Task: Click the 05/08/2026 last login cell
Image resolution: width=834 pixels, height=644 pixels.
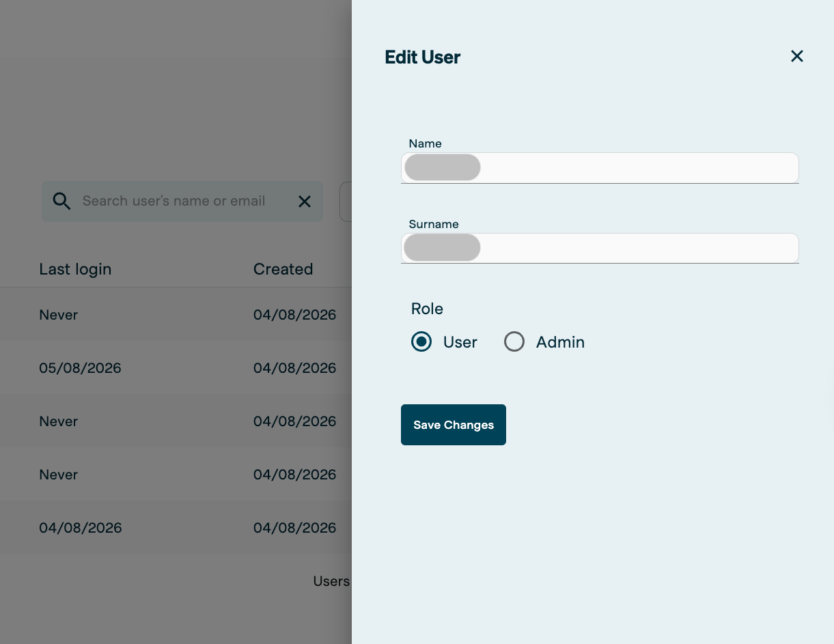Action: 80,368
